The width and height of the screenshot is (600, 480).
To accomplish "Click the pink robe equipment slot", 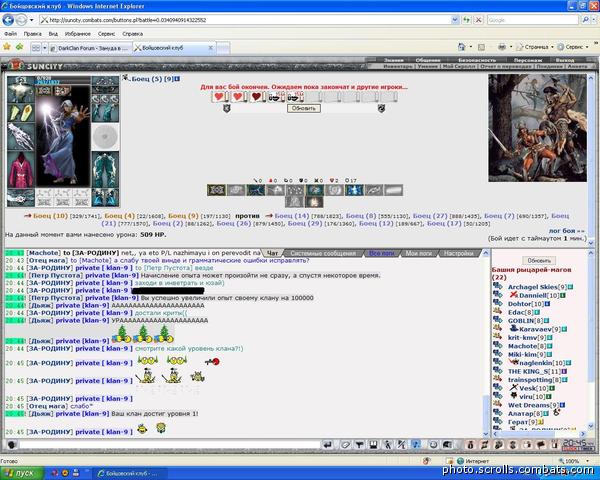I will (21, 170).
